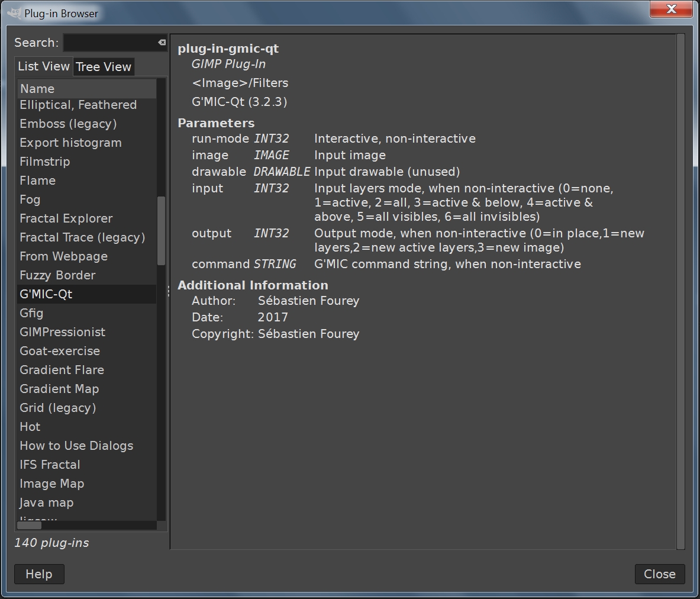Click the <Image>/Filters menu path text
The image size is (700, 599).
pos(240,83)
